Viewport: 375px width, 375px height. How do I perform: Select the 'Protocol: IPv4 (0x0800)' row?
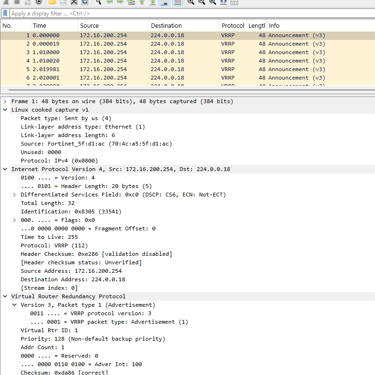click(59, 161)
